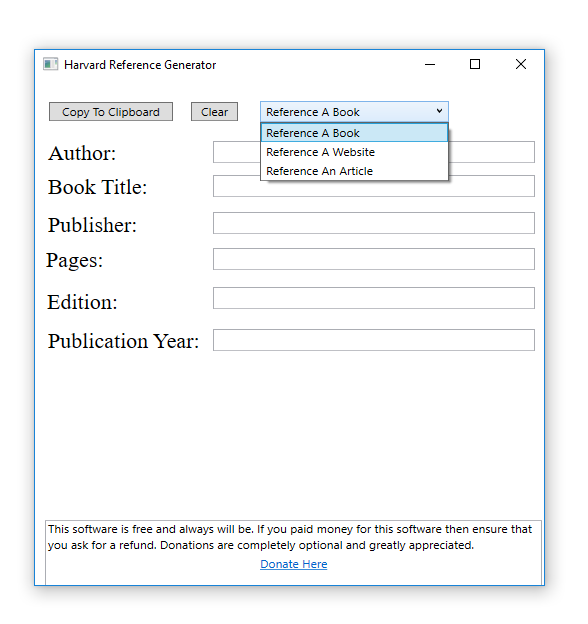
Task: Click the Clear button
Action: coord(214,112)
